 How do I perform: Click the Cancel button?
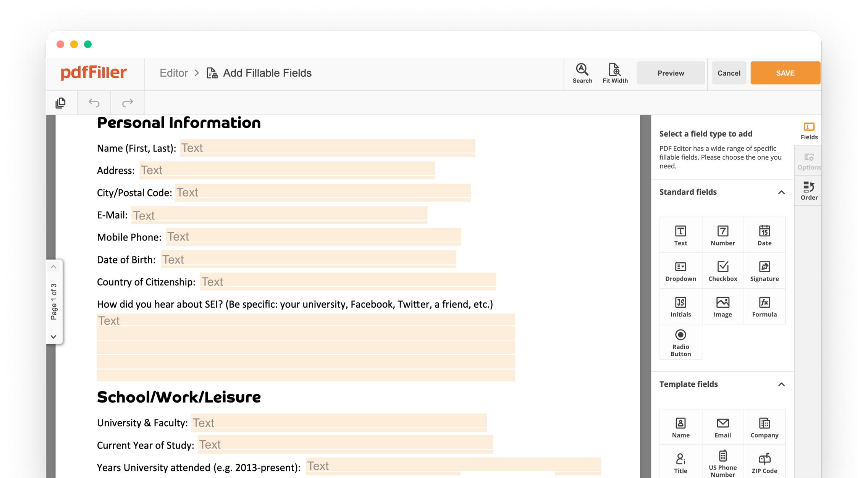point(729,73)
